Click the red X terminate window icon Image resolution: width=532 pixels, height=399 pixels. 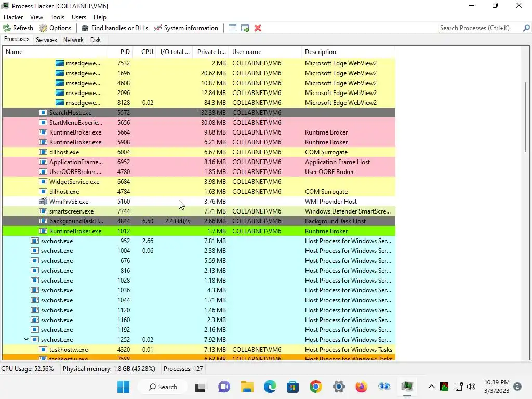coord(258,28)
